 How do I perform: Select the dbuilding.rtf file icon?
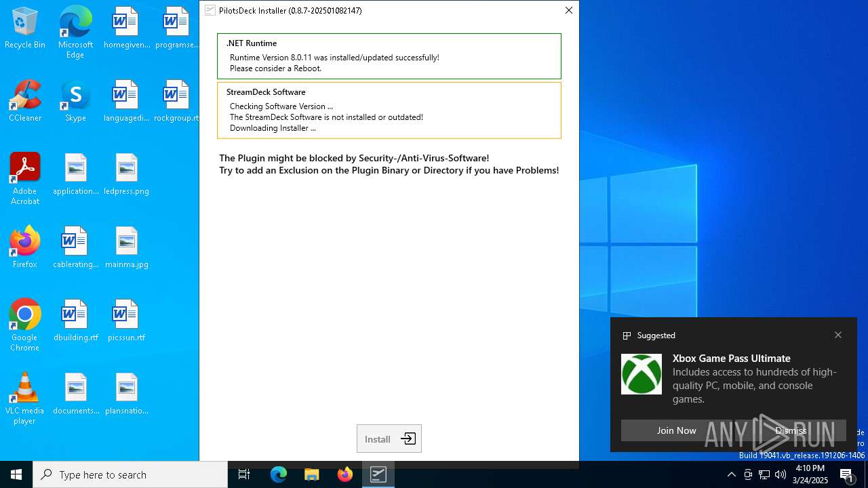pyautogui.click(x=75, y=321)
